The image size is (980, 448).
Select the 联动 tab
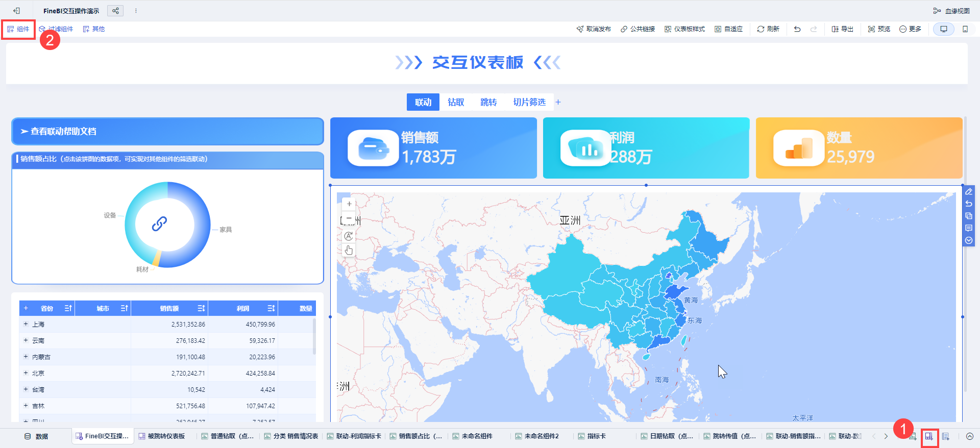423,102
